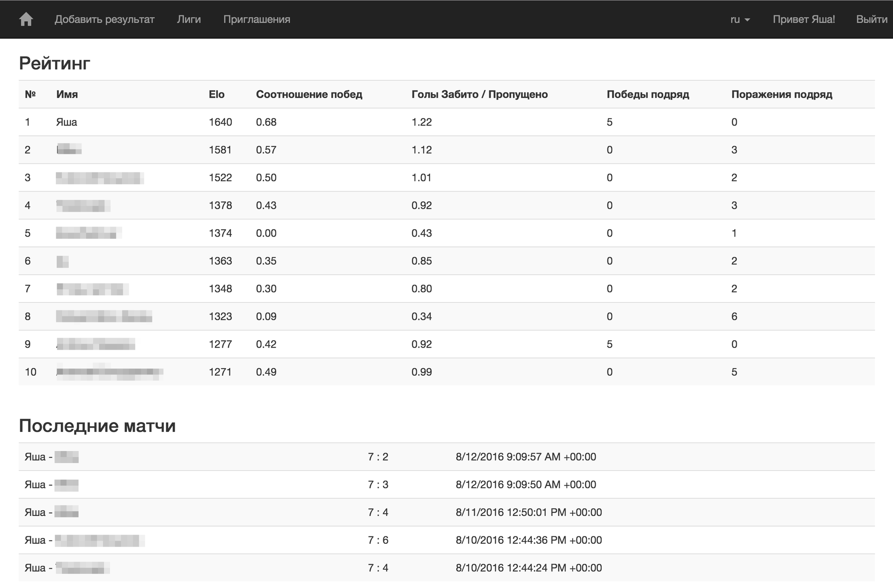Select losing streak value 6 in row 8
Viewport: 893px width, 588px height.
pyautogui.click(x=734, y=317)
